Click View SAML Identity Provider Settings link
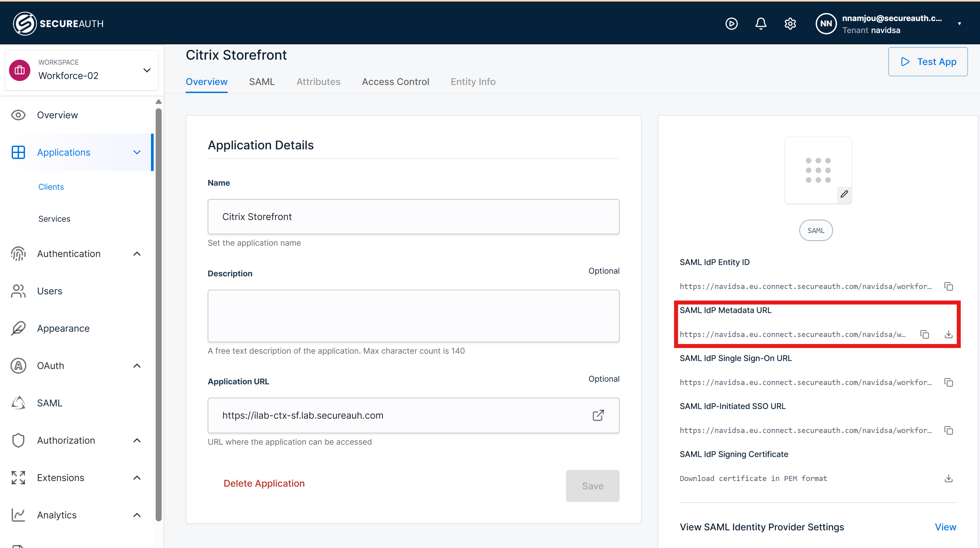Image resolution: width=980 pixels, height=548 pixels. pos(945,527)
